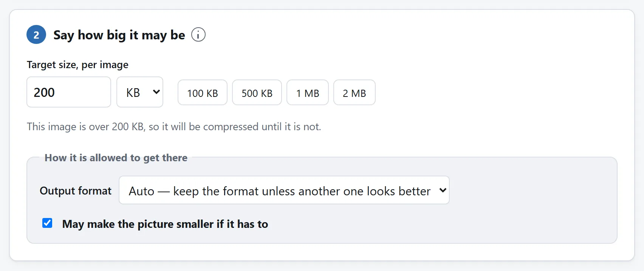644x271 pixels.
Task: Open the info icon beside the heading
Action: pyautogui.click(x=198, y=34)
